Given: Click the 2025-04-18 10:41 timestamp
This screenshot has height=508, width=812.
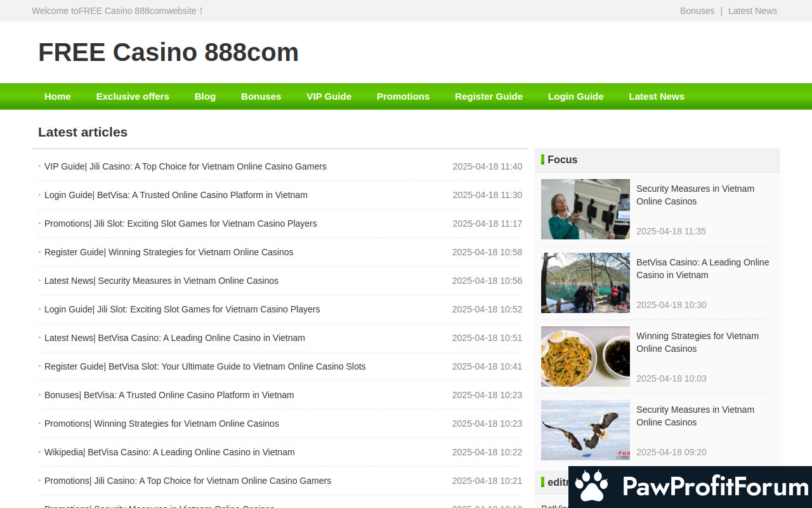Looking at the screenshot, I should (487, 366).
